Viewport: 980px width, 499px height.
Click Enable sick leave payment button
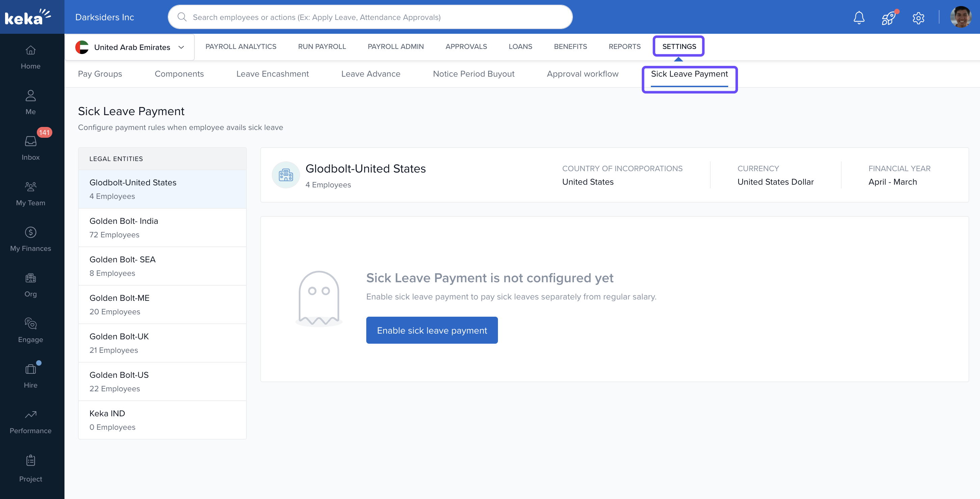(x=432, y=330)
